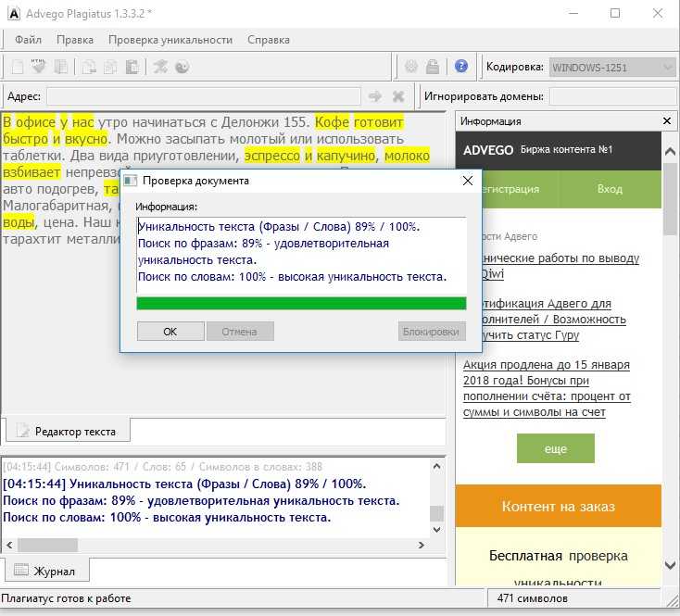
Task: Click the cut toolbar icon
Action: (89, 67)
